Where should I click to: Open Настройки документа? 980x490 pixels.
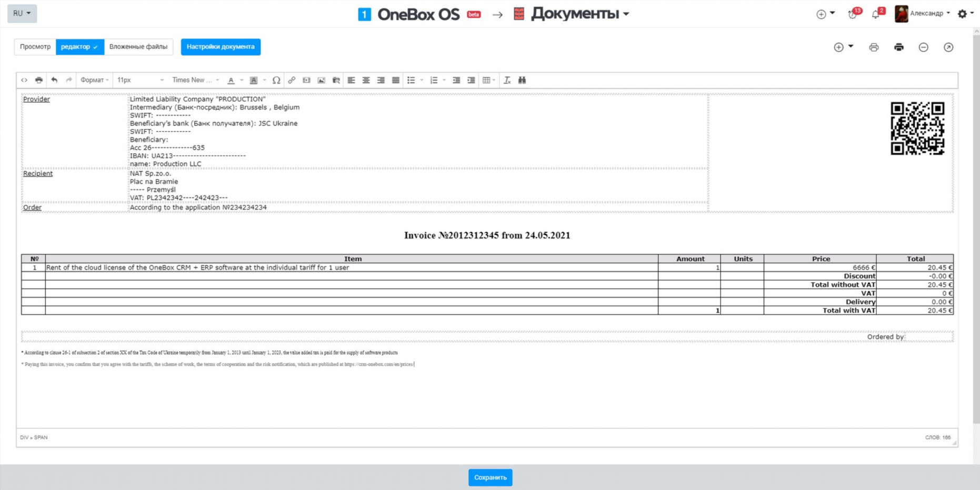pyautogui.click(x=221, y=47)
